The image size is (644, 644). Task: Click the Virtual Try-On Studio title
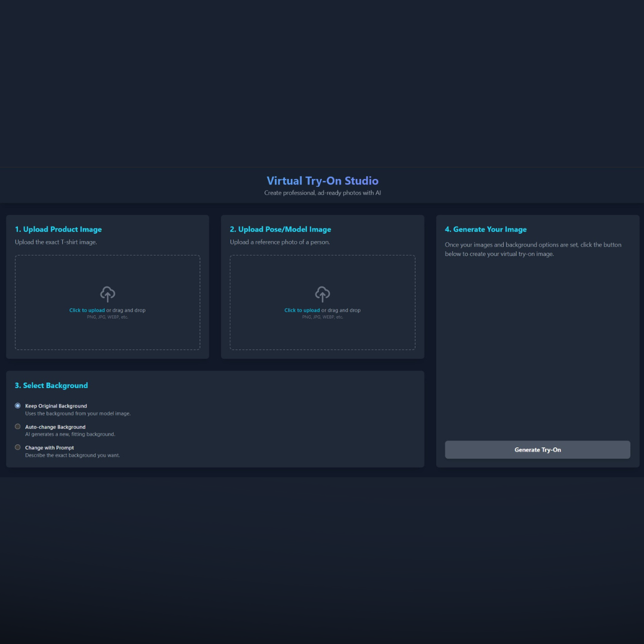point(322,181)
